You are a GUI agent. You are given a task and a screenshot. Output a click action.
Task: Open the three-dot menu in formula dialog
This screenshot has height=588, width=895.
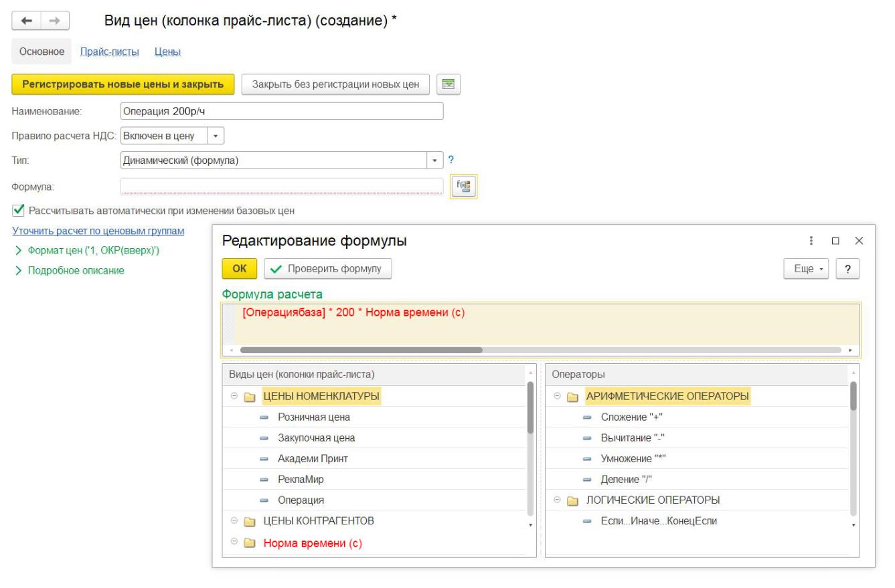pos(812,240)
